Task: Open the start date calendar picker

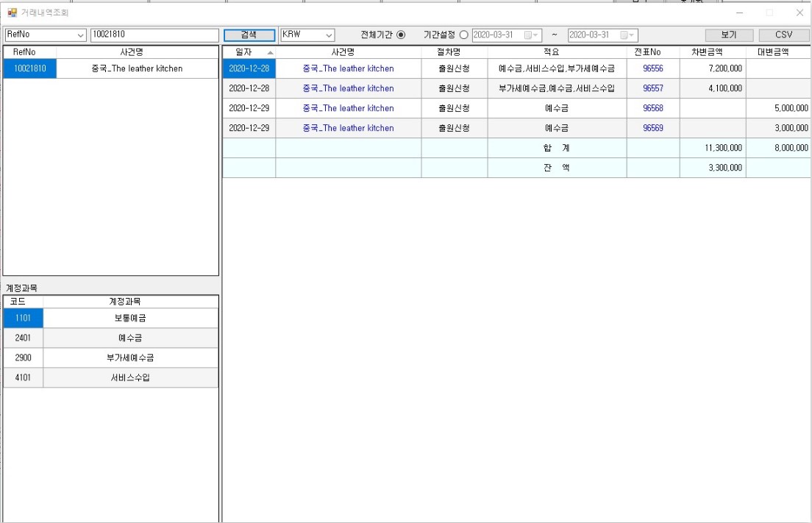Action: [x=531, y=35]
